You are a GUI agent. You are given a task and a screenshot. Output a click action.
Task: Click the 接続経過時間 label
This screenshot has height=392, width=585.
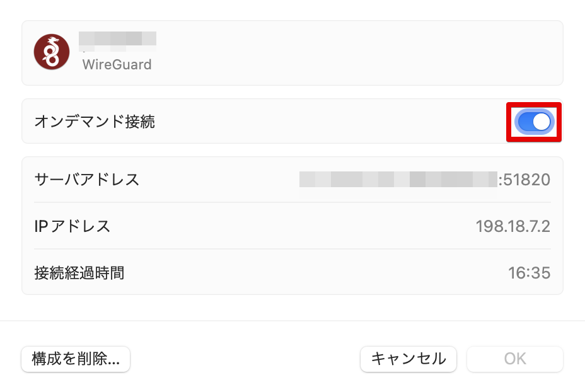click(x=79, y=273)
